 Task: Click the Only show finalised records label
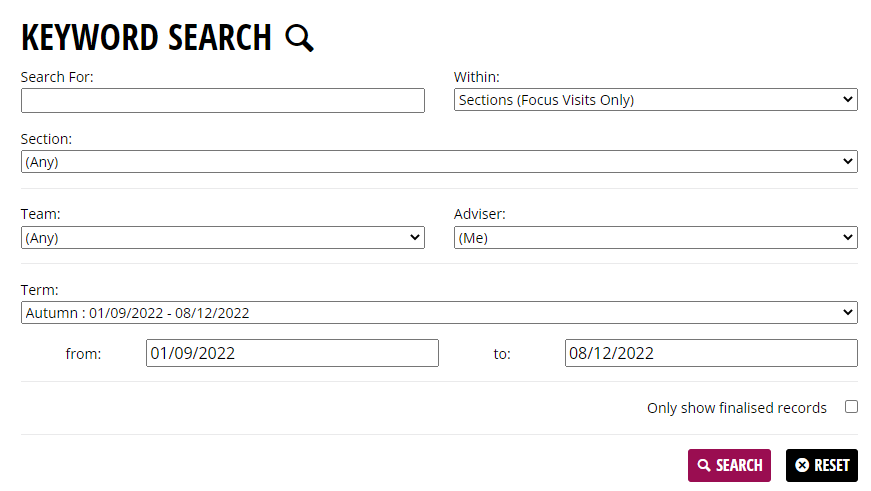click(x=737, y=408)
